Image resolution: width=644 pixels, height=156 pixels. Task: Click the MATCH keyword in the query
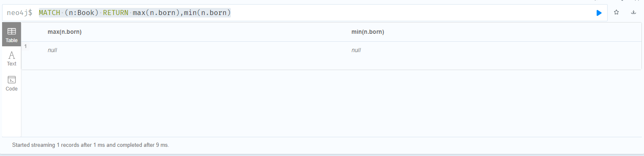(x=49, y=13)
